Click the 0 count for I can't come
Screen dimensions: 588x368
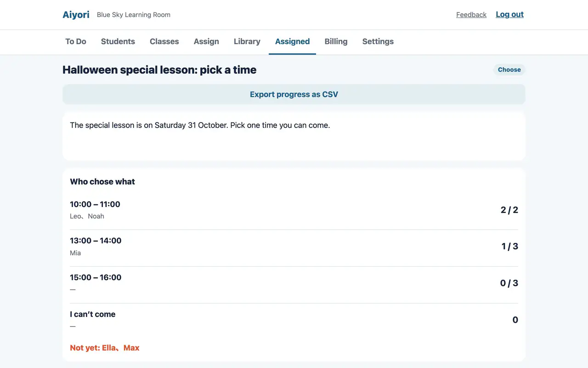coord(515,320)
